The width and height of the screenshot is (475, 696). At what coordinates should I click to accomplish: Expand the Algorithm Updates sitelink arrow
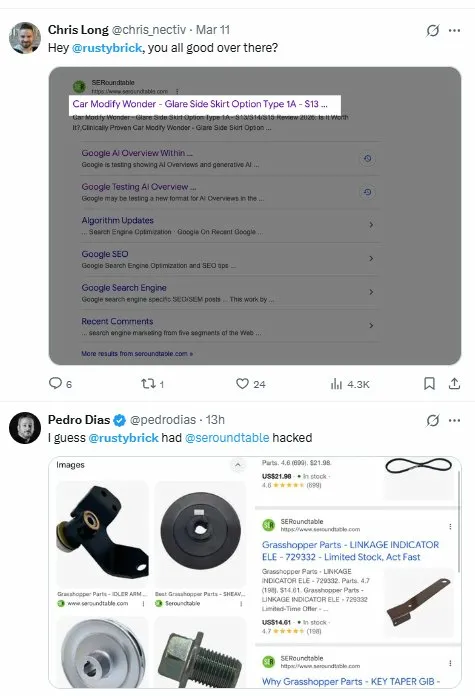click(371, 225)
